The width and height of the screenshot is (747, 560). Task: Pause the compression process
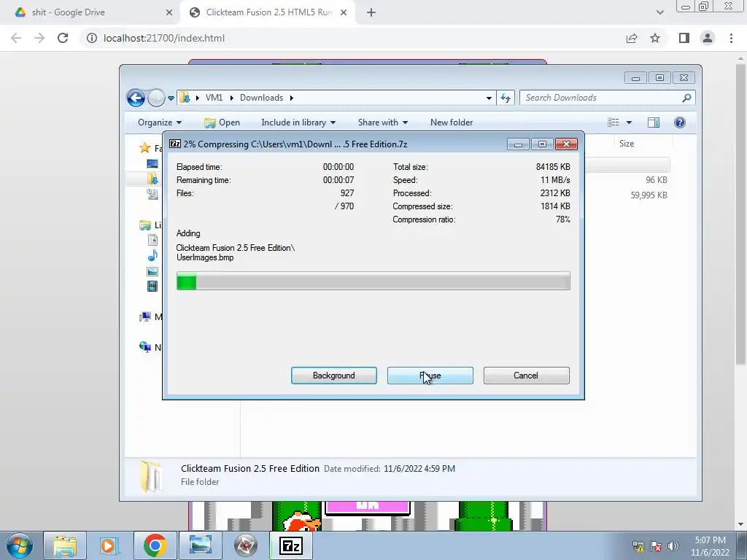coord(430,376)
